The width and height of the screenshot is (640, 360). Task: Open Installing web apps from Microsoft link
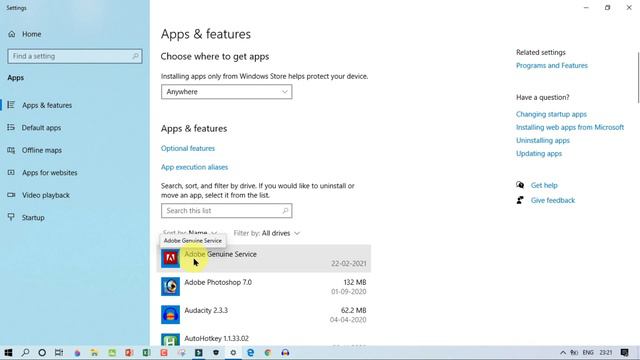click(x=570, y=127)
